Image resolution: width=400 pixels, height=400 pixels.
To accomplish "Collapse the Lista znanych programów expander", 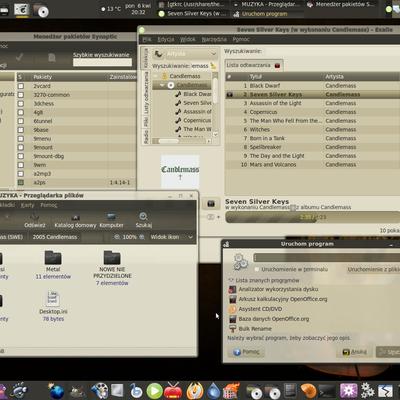I will click(231, 280).
